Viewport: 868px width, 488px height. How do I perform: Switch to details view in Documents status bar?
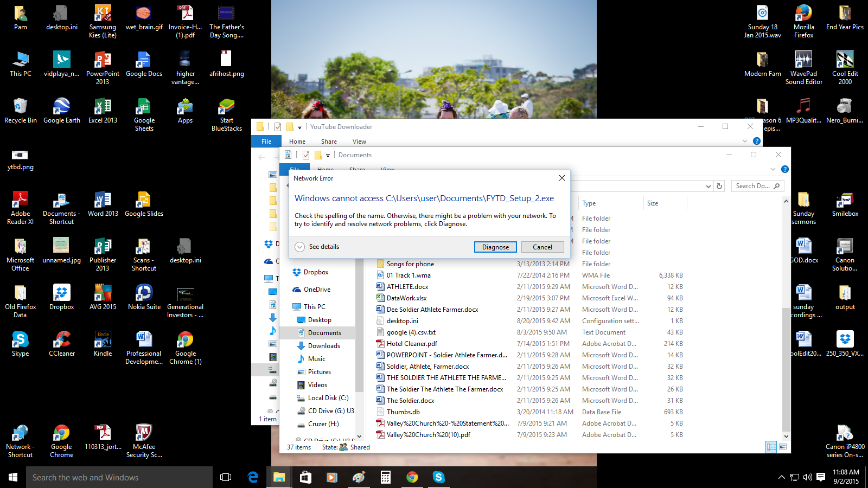pyautogui.click(x=771, y=447)
